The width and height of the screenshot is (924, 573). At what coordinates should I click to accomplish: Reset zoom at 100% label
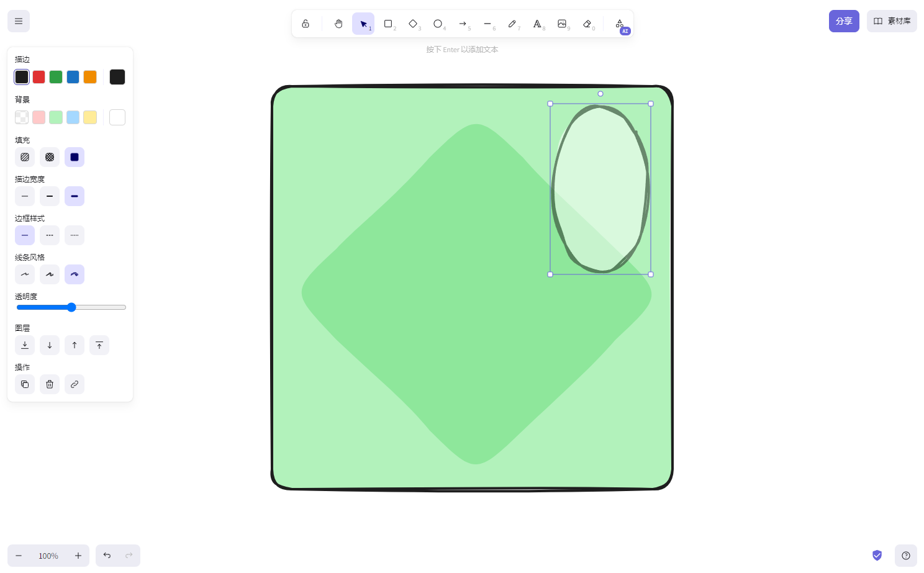tap(48, 556)
